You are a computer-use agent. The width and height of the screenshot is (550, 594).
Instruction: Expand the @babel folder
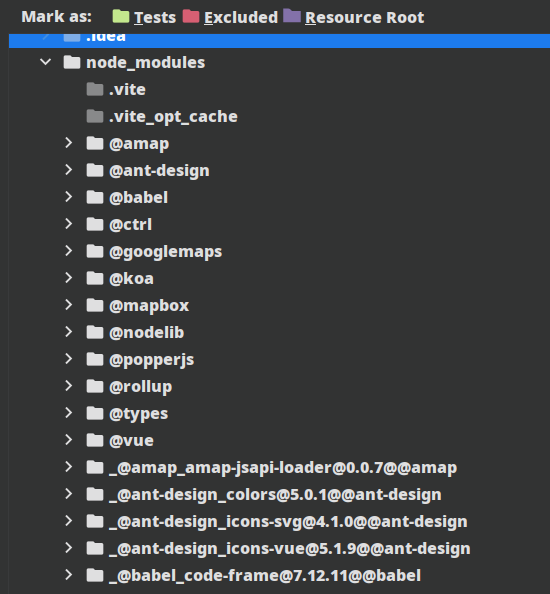point(69,197)
